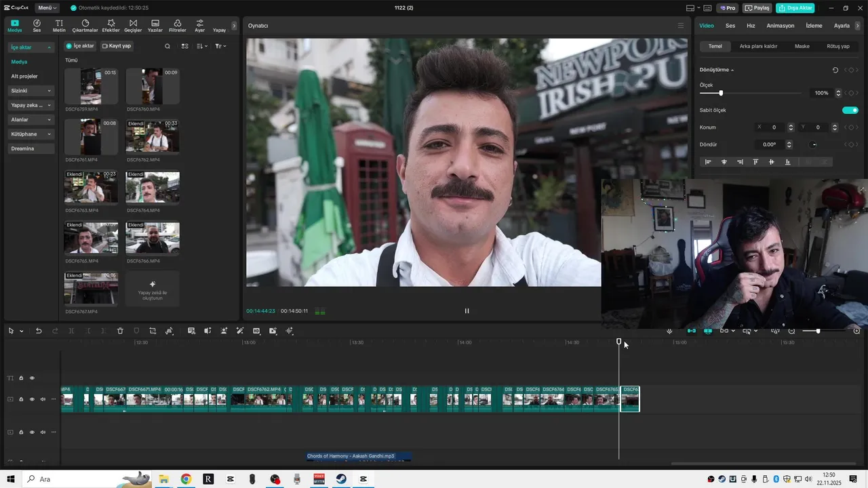Click the İçe aktar import button

[x=80, y=46]
